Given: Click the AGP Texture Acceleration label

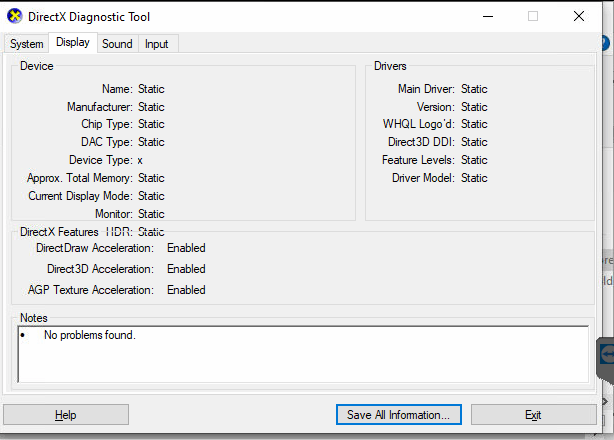Looking at the screenshot, I should (x=91, y=290).
